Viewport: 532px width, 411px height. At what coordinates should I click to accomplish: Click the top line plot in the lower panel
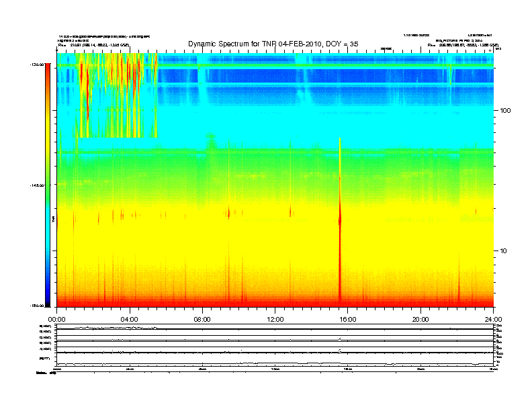[275, 327]
